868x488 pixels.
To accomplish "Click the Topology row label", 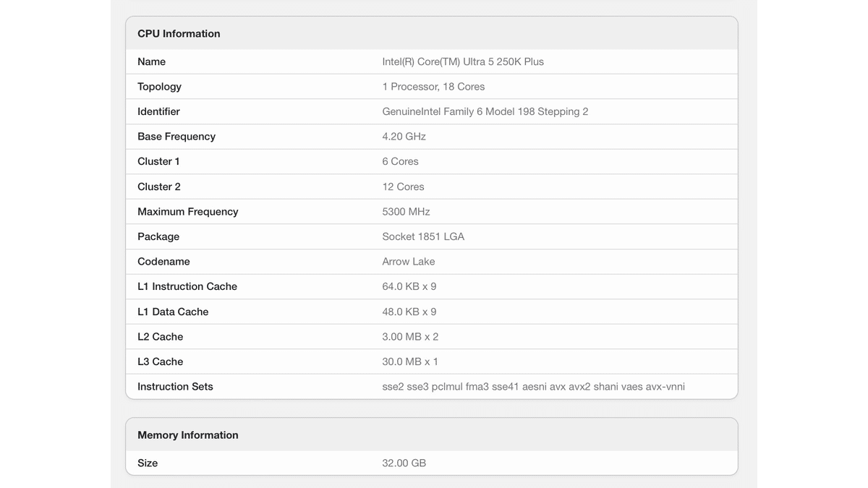I will pyautogui.click(x=159, y=87).
